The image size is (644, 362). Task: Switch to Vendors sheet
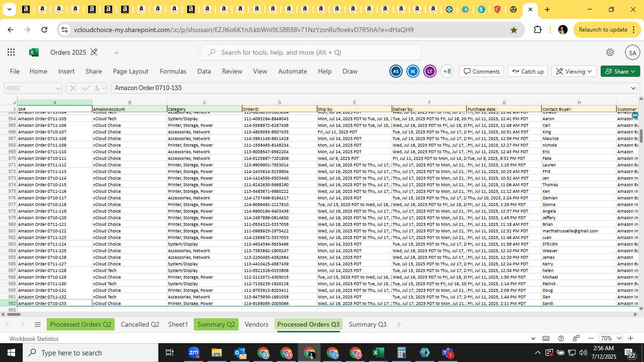(x=256, y=324)
